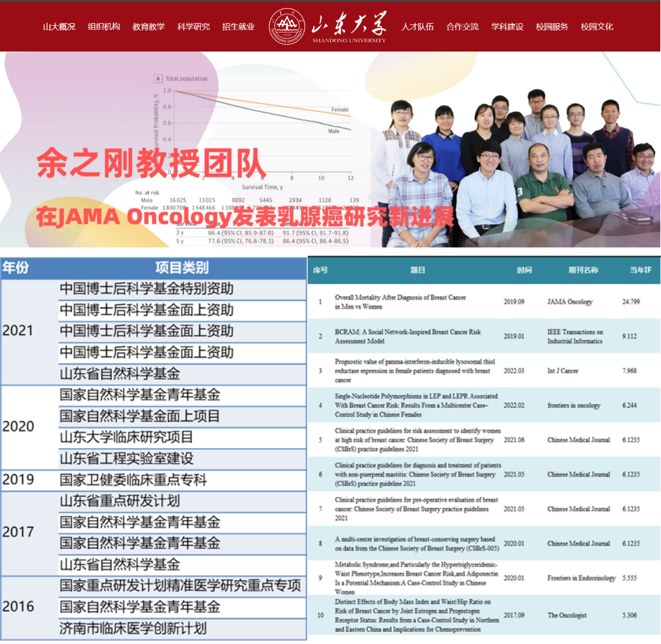
Task: Click the date cell 2019.09
Action: 514,302
